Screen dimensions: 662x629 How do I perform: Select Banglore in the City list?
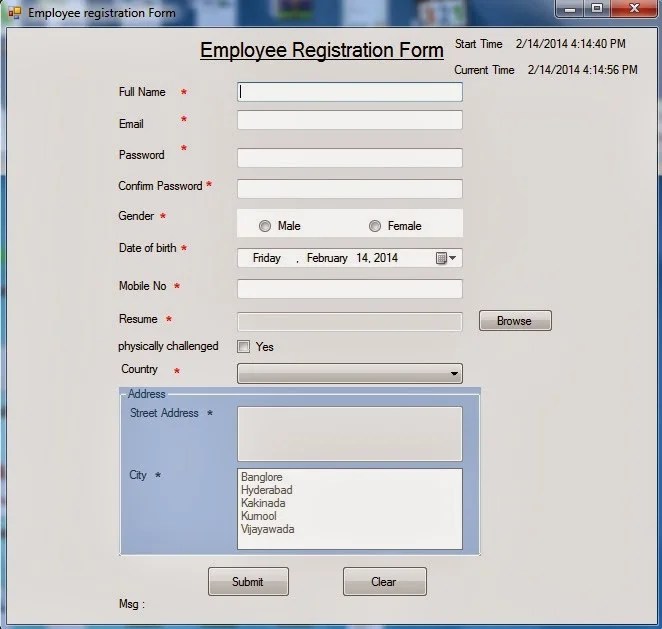[262, 477]
